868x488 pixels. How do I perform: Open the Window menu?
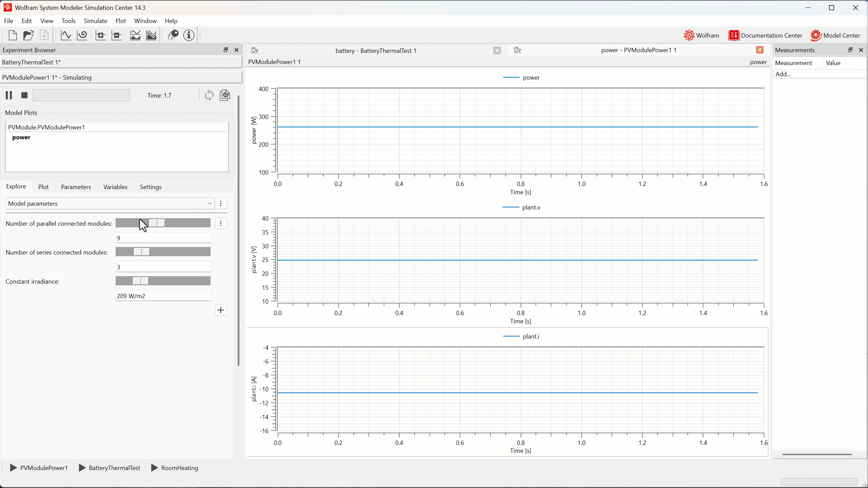pos(145,21)
